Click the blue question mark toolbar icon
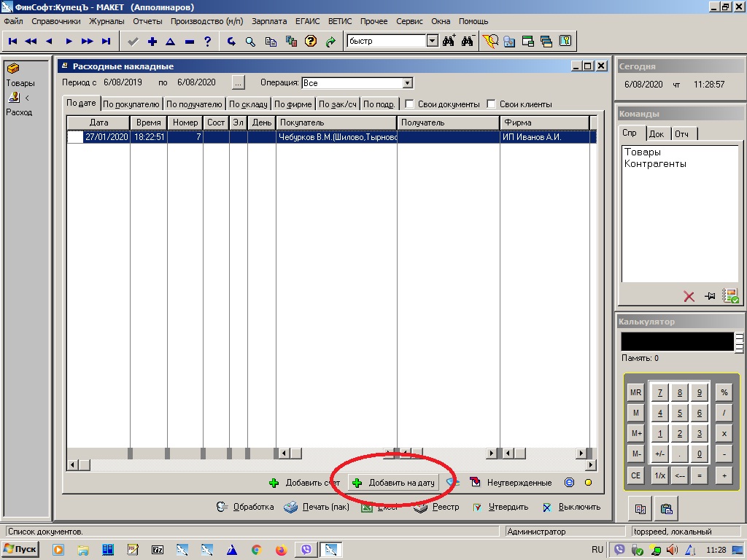Image resolution: width=747 pixels, height=560 pixels. pyautogui.click(x=208, y=42)
